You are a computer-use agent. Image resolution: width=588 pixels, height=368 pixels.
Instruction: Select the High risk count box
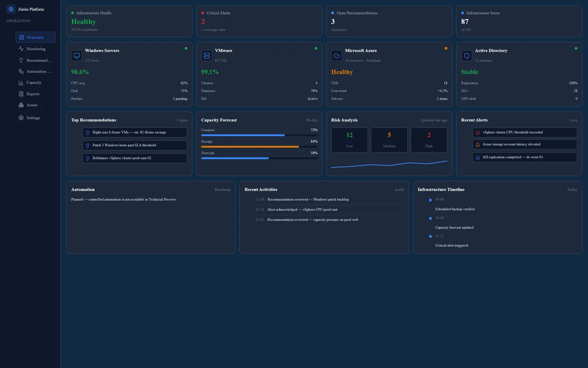(429, 140)
